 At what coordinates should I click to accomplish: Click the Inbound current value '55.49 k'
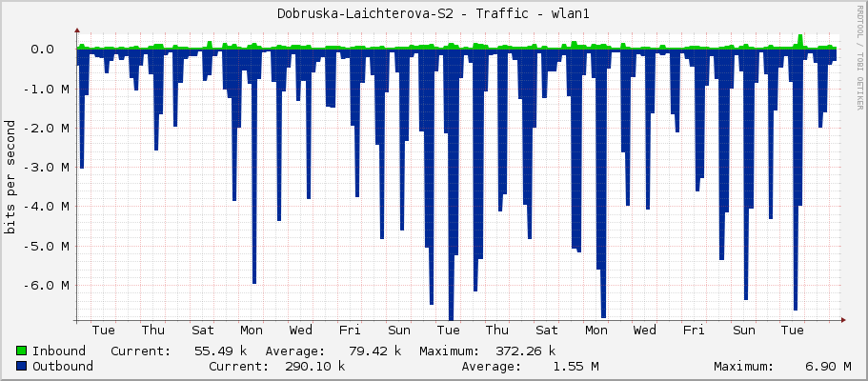(220, 351)
